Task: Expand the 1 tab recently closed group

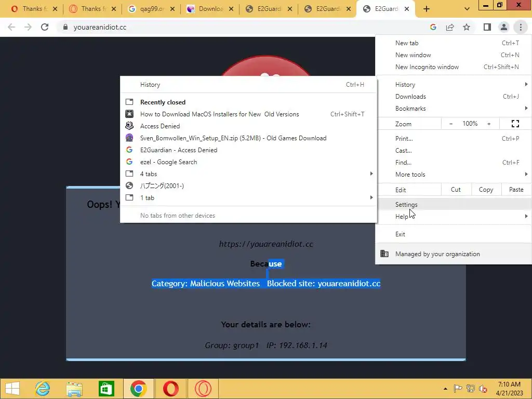Action: coord(248,198)
